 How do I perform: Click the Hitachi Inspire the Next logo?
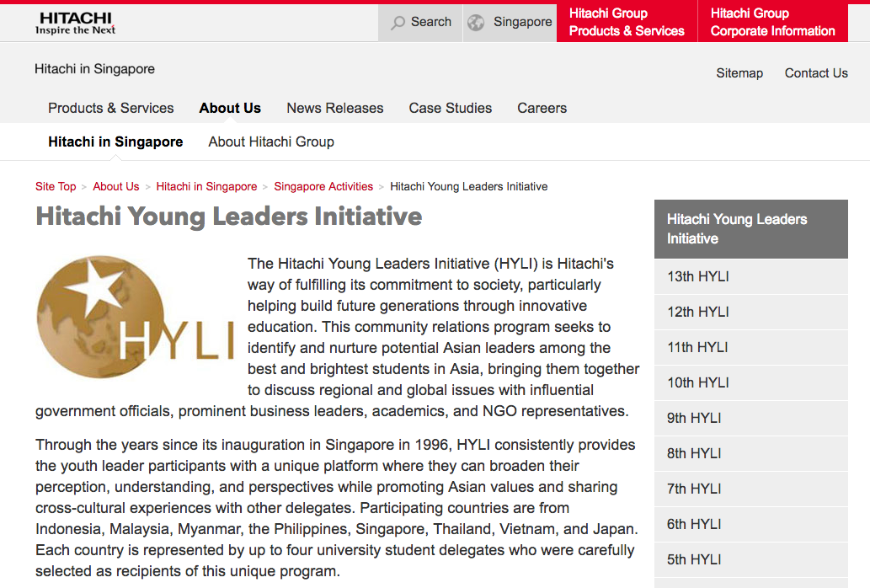[76, 24]
